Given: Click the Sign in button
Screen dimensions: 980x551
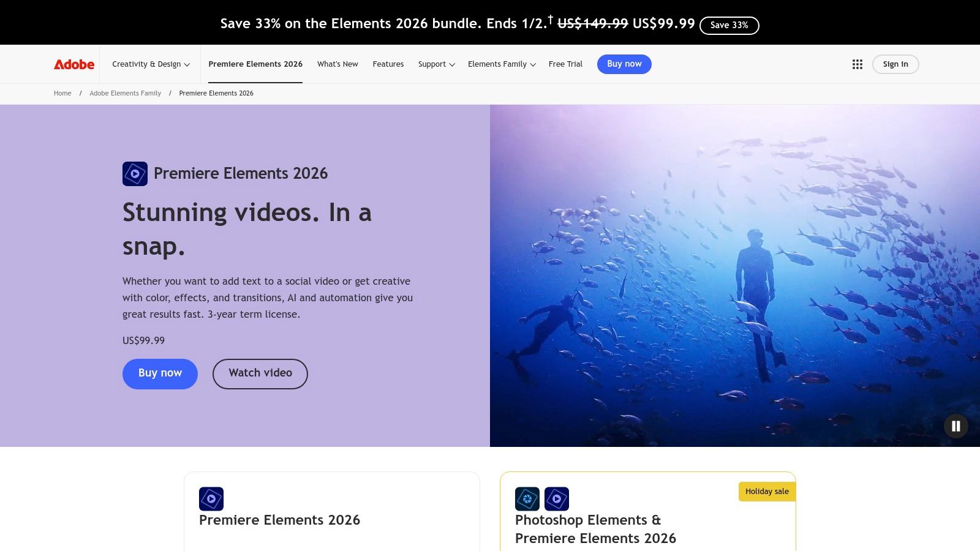Looking at the screenshot, I should [895, 64].
